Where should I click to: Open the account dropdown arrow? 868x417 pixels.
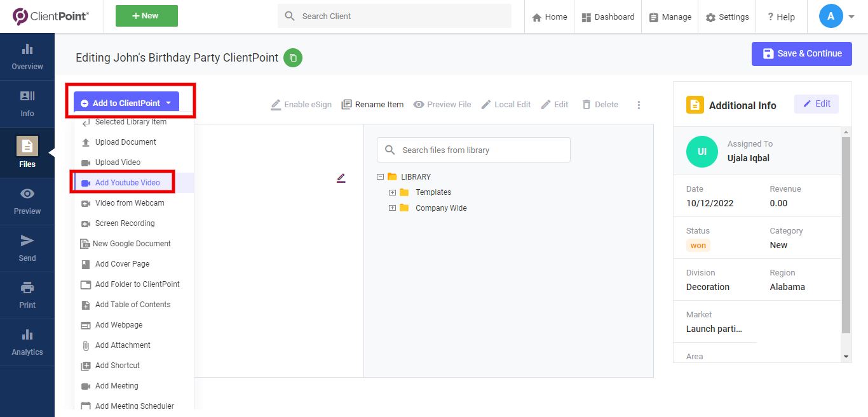[851, 17]
